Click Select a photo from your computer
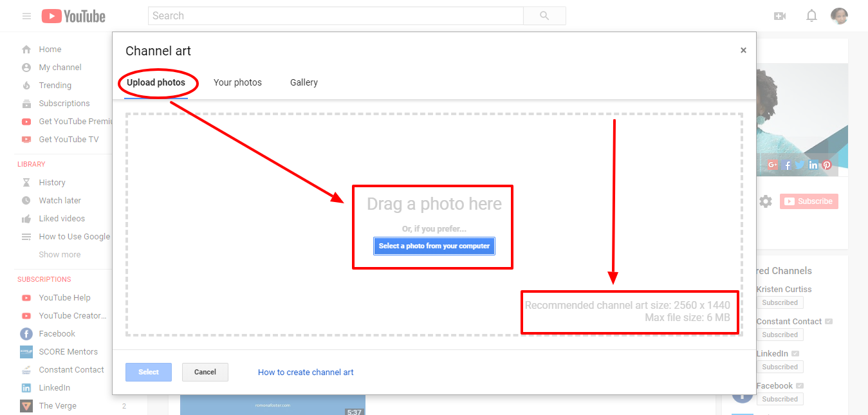868x415 pixels. 434,246
